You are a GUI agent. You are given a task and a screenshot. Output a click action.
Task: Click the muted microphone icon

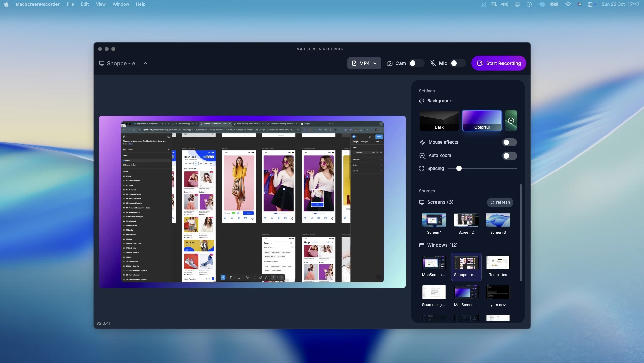point(433,63)
